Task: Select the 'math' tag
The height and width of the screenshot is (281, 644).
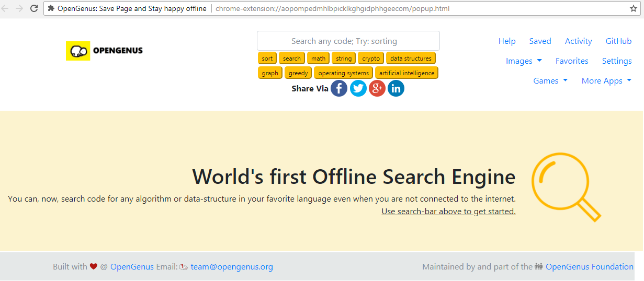Action: [319, 58]
